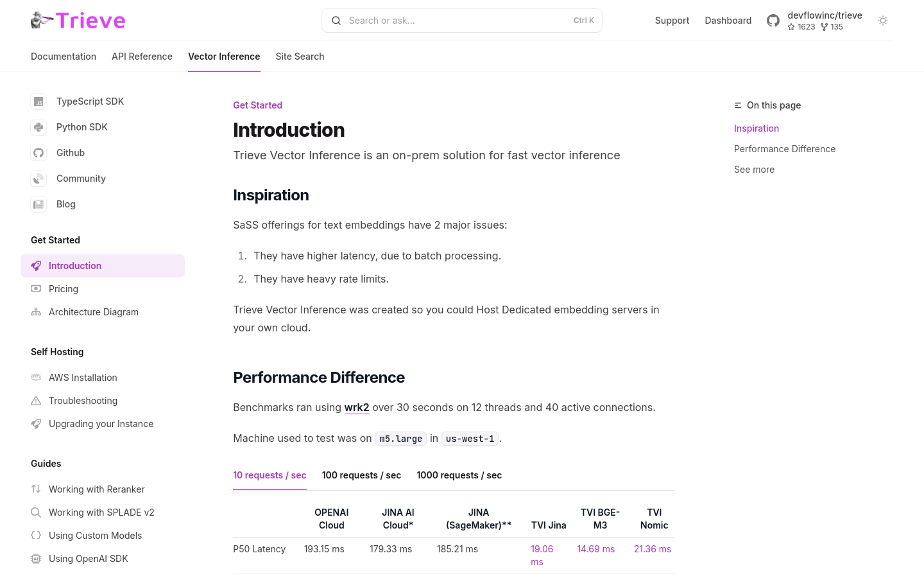This screenshot has width=924, height=578.
Task: Jump to Performance Difference in page outline
Action: (785, 149)
